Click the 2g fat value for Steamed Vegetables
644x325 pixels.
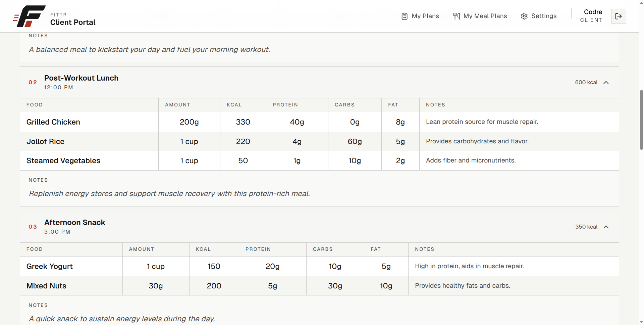400,160
